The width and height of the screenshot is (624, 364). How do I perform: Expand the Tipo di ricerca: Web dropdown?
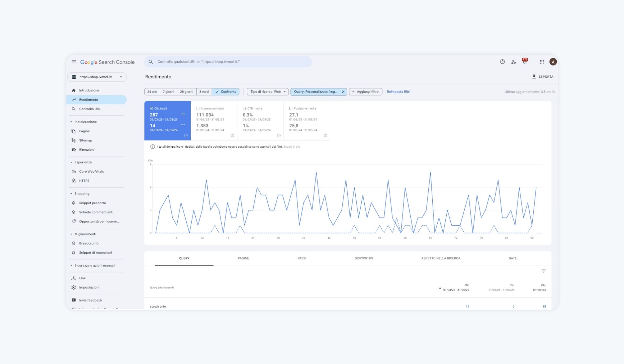tap(267, 92)
